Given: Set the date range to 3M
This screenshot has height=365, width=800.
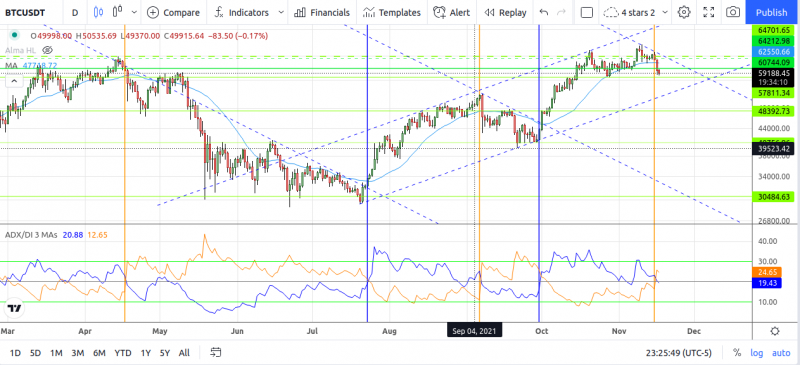Looking at the screenshot, I should [x=78, y=353].
